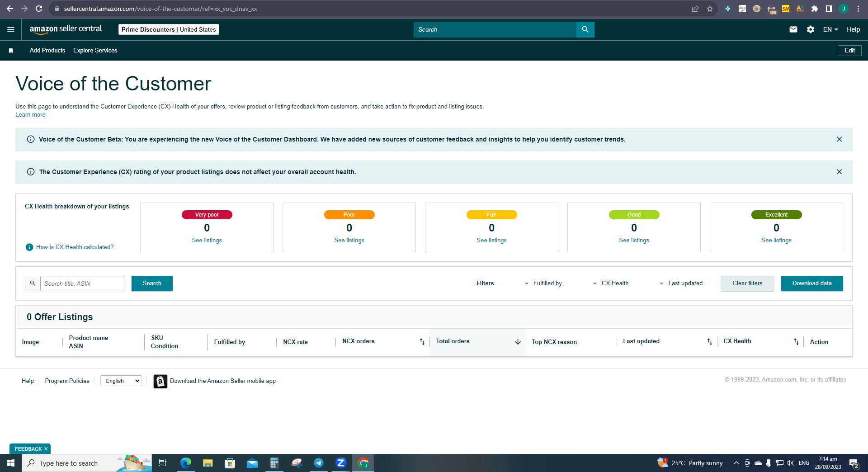Open Microsoft Edge from the taskbar
Screen dimensions: 868x472
[186, 463]
